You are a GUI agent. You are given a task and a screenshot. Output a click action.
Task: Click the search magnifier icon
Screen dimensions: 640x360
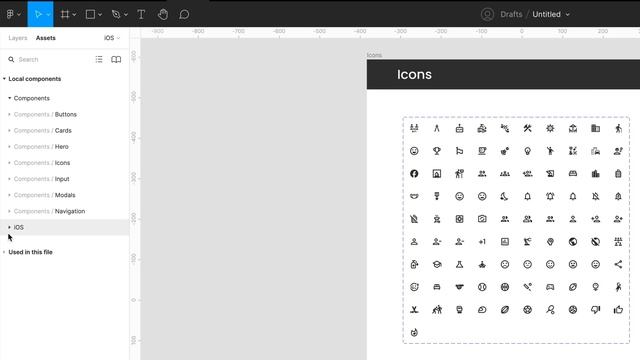coord(11,60)
